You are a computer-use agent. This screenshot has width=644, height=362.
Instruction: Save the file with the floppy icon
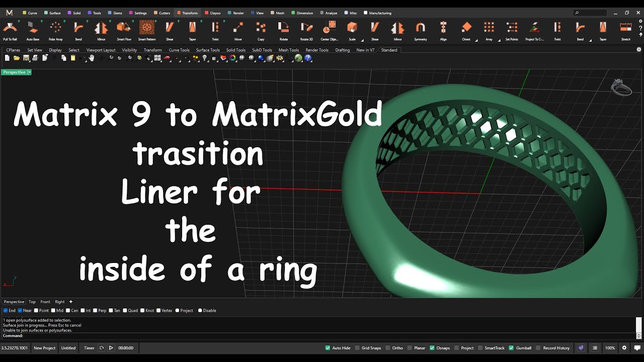[26, 58]
